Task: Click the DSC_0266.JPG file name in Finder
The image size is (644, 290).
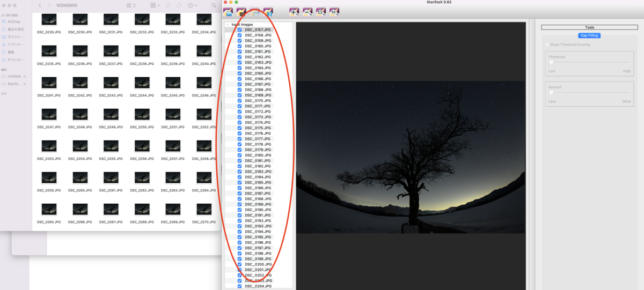Action: pos(80,222)
